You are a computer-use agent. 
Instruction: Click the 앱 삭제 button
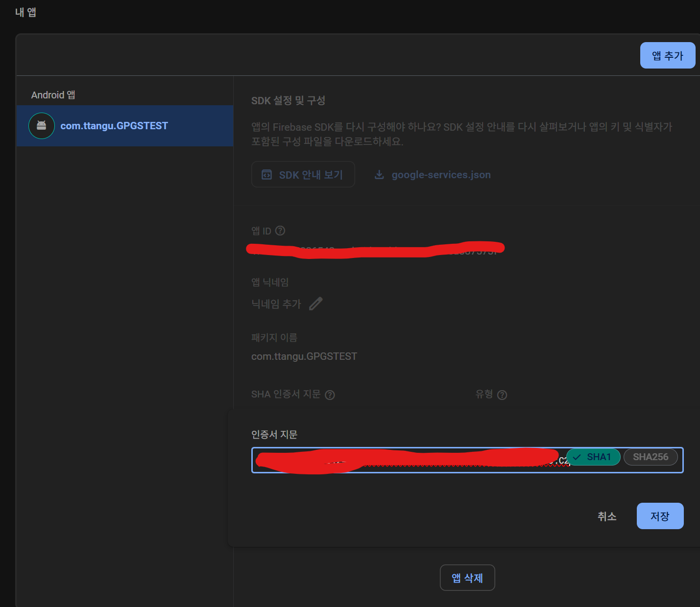tap(467, 578)
